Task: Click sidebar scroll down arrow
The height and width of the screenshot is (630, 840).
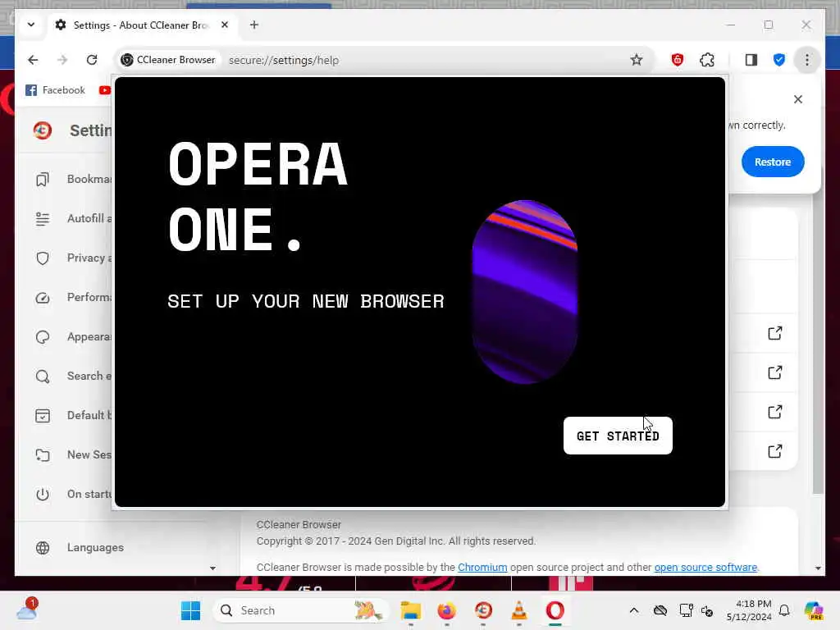Action: [212, 568]
